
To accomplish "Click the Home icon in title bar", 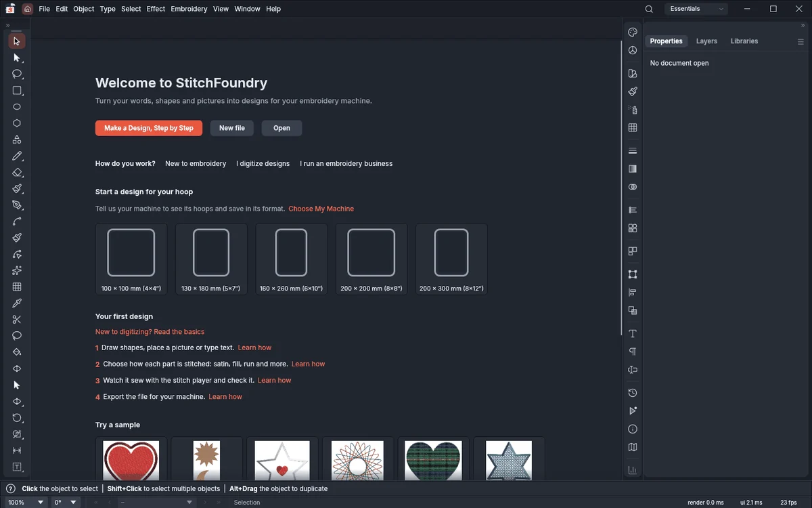I will click(x=27, y=9).
